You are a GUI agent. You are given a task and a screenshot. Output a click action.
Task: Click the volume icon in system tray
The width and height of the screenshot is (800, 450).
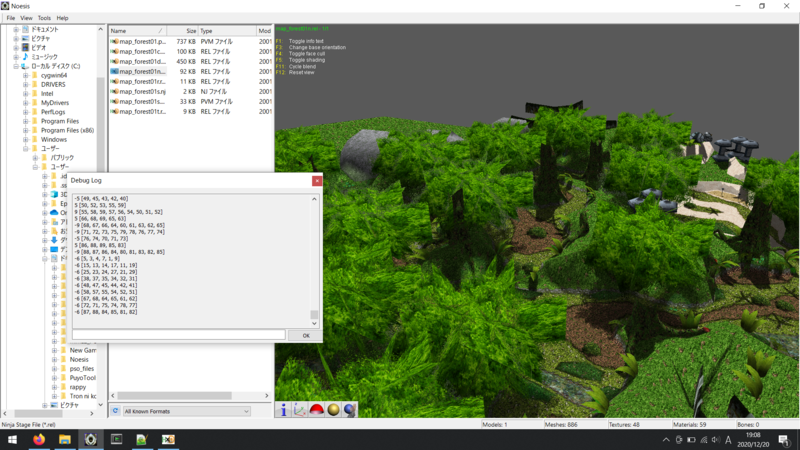click(715, 440)
